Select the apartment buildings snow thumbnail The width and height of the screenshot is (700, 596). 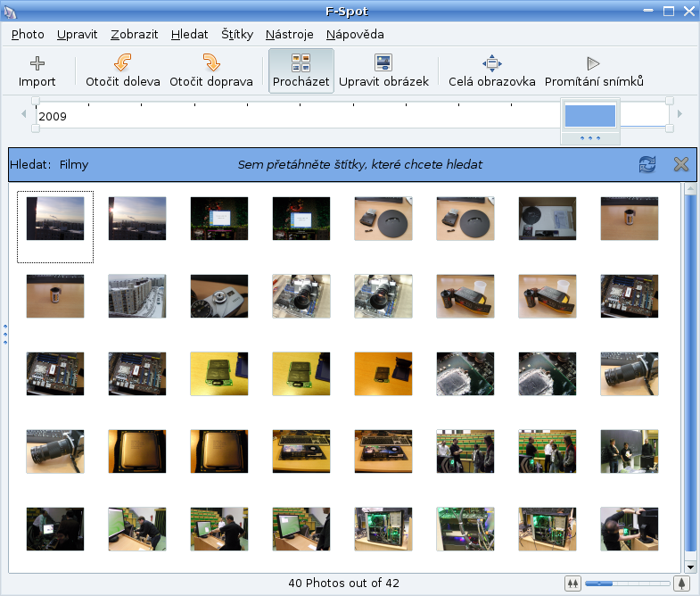tap(137, 296)
